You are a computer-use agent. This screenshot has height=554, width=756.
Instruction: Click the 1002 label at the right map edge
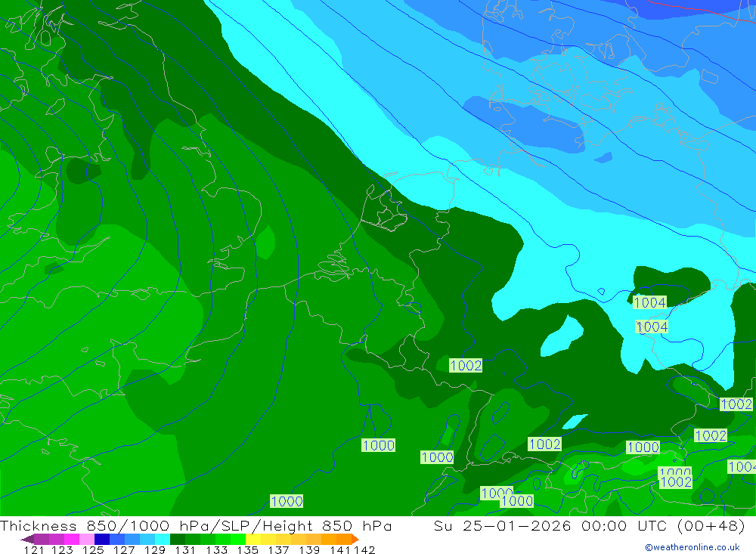(x=736, y=404)
